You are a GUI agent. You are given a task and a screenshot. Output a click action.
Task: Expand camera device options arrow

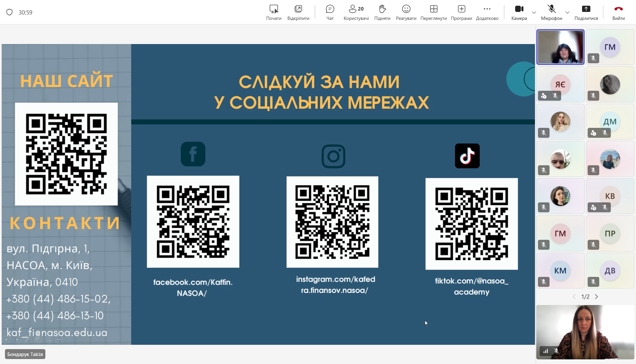point(534,13)
